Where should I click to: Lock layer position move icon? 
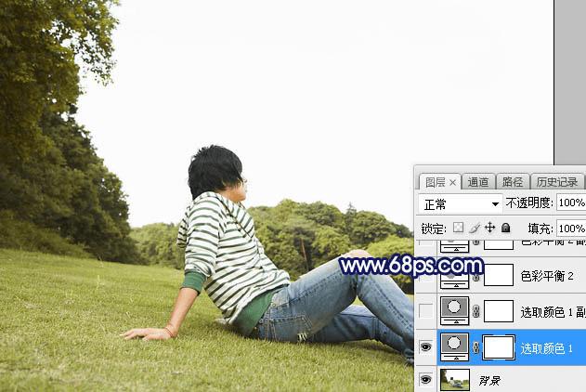489,228
